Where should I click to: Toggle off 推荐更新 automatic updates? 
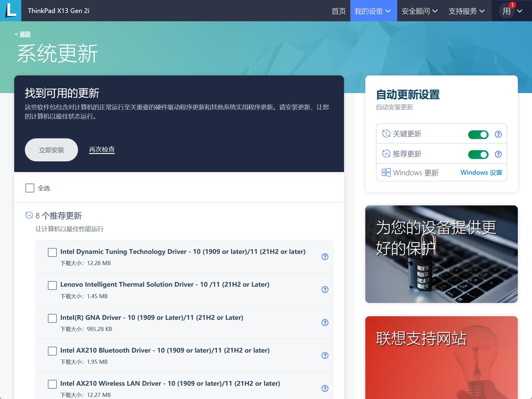[x=478, y=154]
